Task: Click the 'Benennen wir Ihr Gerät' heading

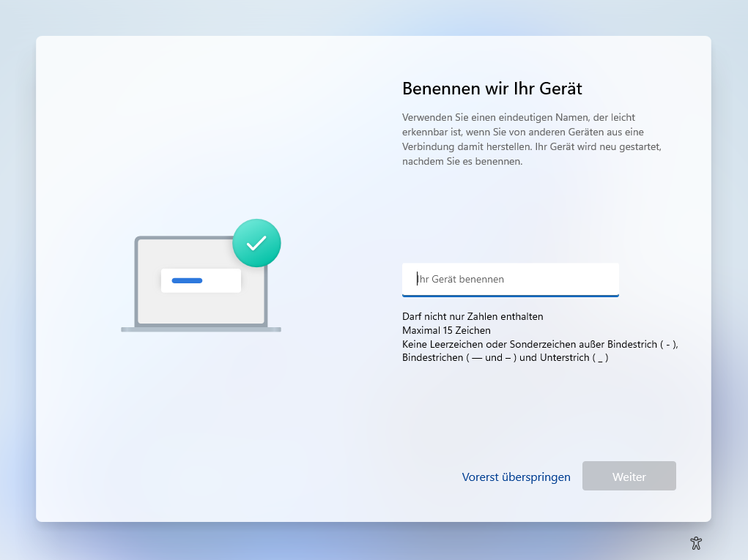Action: (x=492, y=89)
